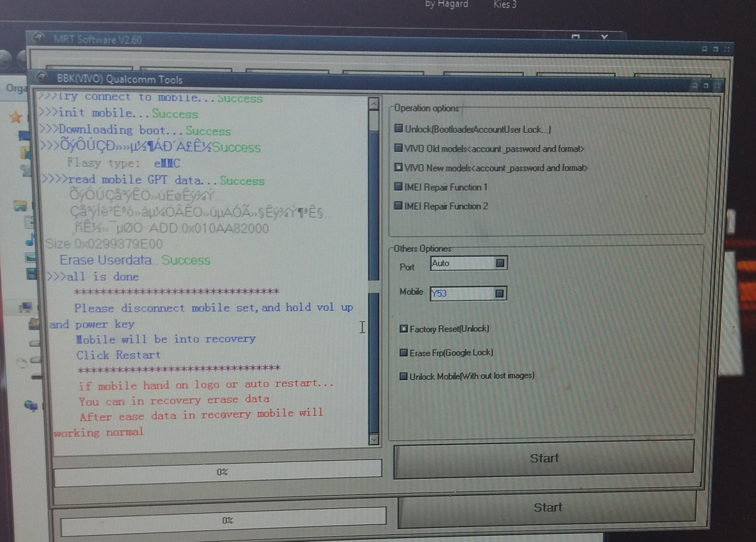Click Kies 3 desktop label
756x542 pixels.
click(505, 4)
